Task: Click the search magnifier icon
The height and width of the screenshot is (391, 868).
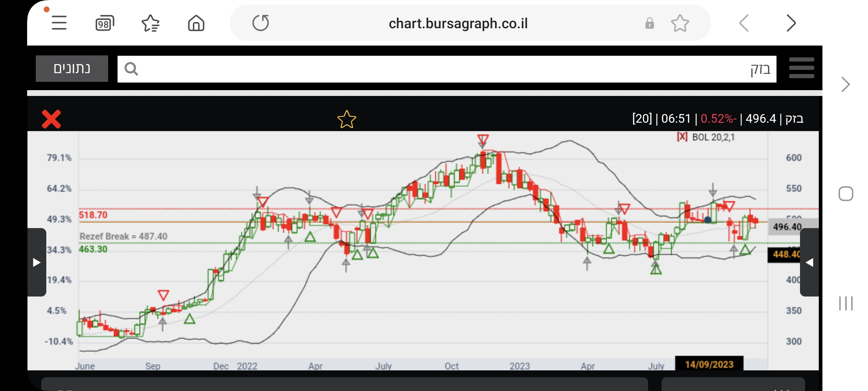Action: (x=131, y=69)
